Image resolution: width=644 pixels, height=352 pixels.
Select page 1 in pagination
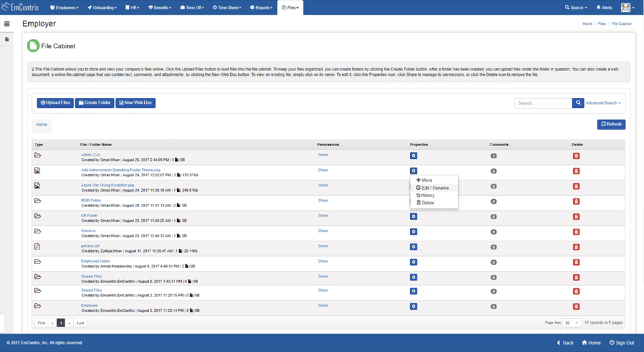tap(61, 323)
